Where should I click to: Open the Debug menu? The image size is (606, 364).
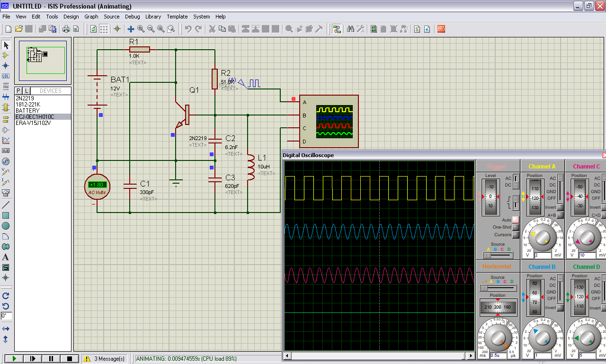[x=132, y=17]
